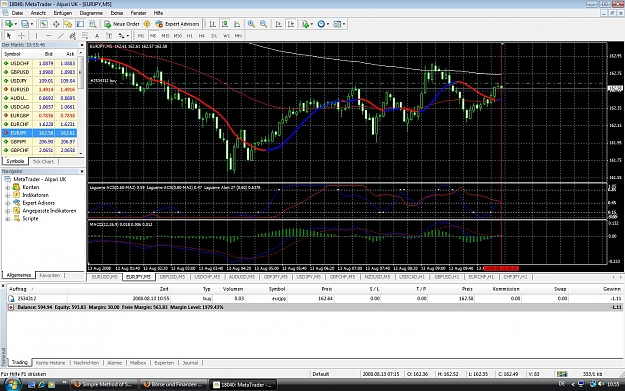This screenshot has height=391, width=625.
Task: Switch timeframe to M15
Action: click(165, 36)
